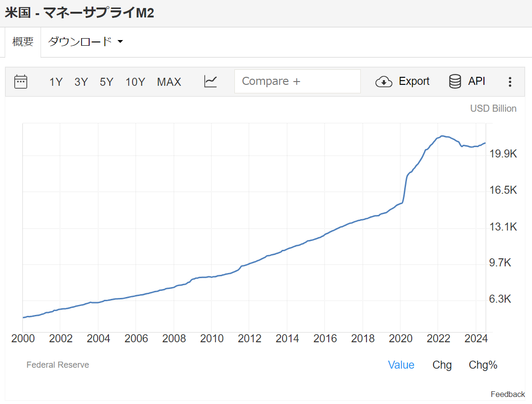
Task: Switch chart to Chg view
Action: coord(442,365)
